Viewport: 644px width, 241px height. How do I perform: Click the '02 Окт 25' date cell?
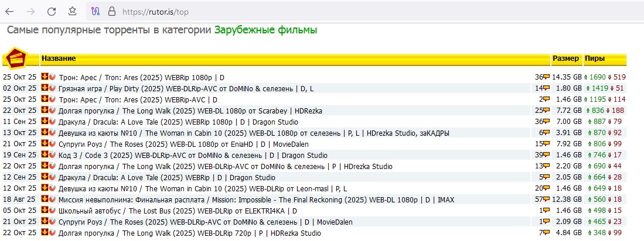20,88
